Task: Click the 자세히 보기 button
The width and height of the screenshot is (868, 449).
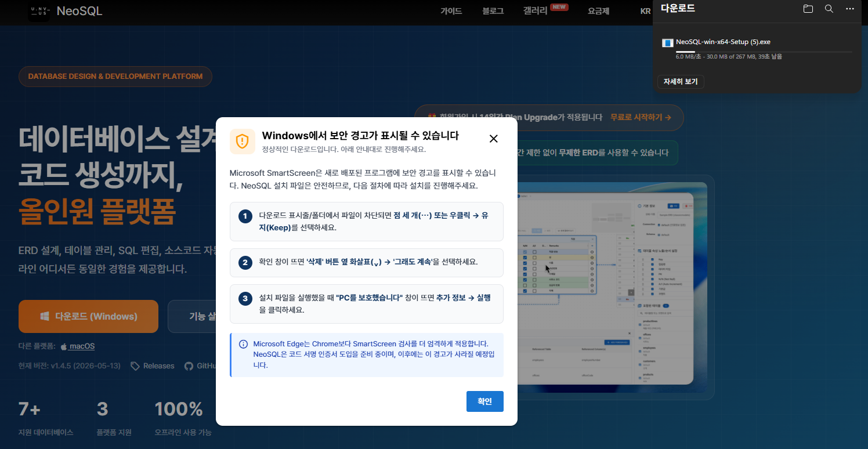Action: [x=681, y=82]
